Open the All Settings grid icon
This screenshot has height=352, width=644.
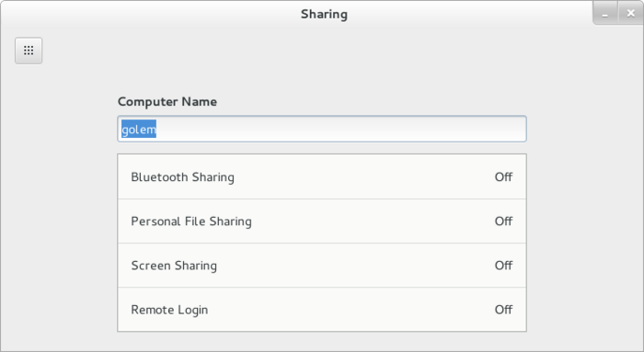pyautogui.click(x=29, y=51)
